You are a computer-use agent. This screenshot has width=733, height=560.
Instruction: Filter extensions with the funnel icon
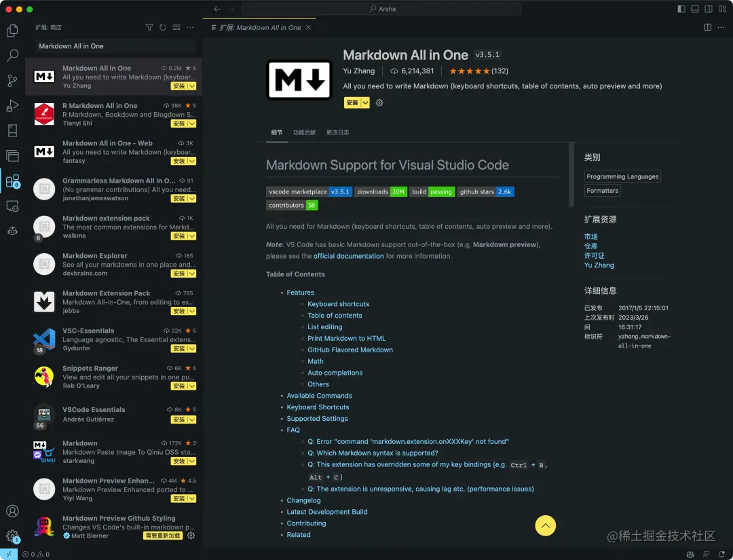pos(149,28)
